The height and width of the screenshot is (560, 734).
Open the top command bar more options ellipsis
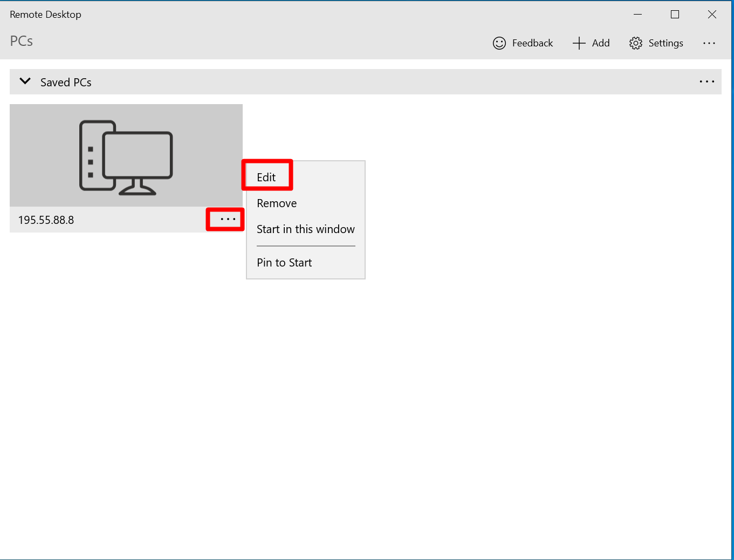709,43
